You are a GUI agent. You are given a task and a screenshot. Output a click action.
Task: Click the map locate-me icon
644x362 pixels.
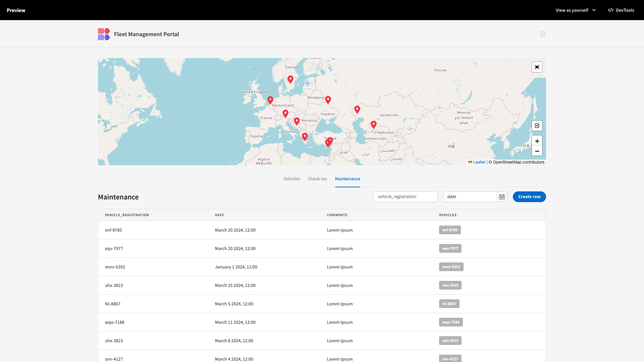(x=537, y=126)
